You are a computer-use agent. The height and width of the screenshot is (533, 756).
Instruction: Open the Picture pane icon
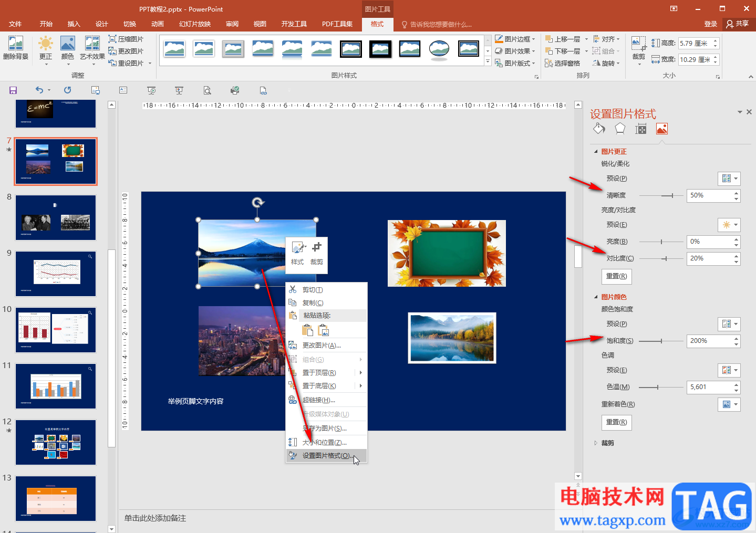[662, 129]
